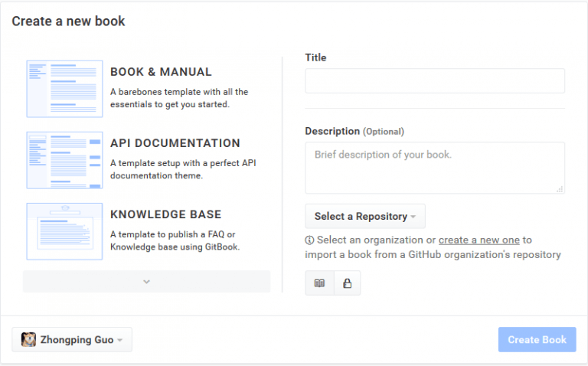This screenshot has height=366, width=588.
Task: Select the KNOWLEDGE BASE heading
Action: (x=165, y=214)
